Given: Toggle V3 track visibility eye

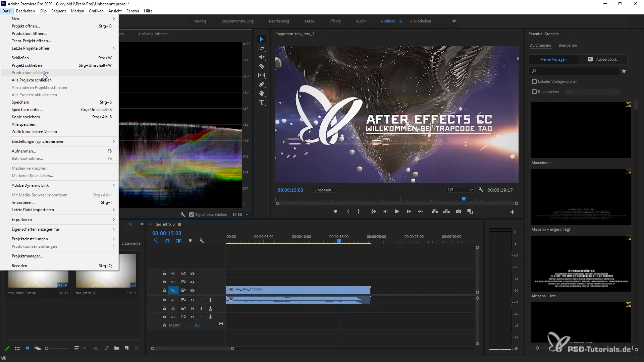Looking at the screenshot, I should pyautogui.click(x=192, y=274).
